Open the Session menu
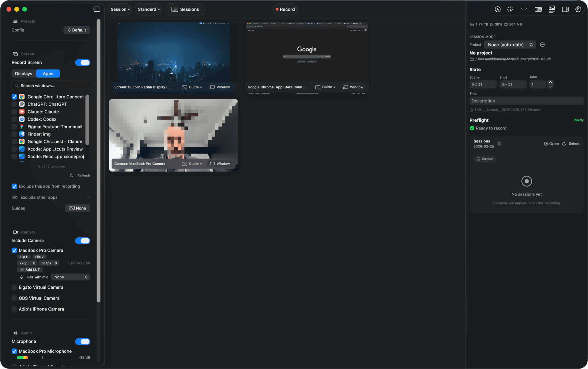This screenshot has width=588, height=369. (120, 9)
